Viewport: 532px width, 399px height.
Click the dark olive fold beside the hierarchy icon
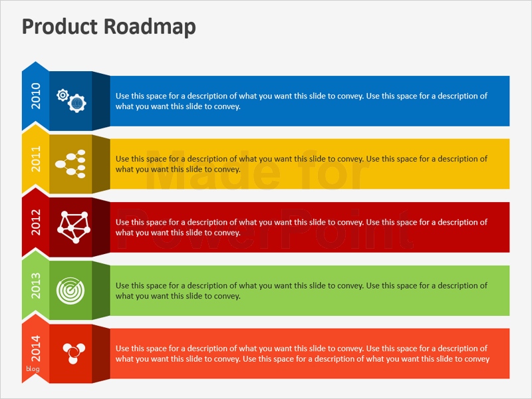(101, 164)
